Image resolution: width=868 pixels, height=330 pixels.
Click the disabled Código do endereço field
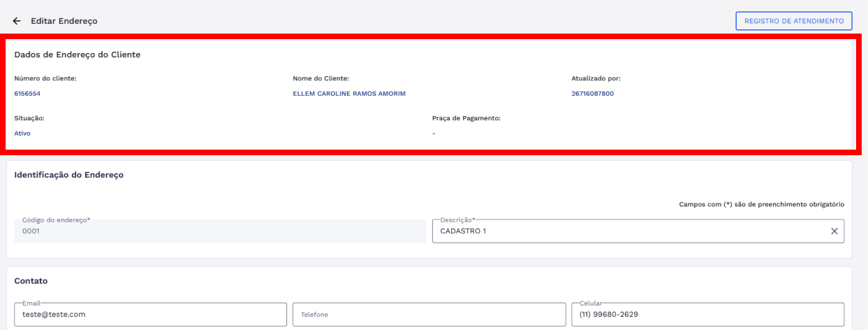point(219,231)
